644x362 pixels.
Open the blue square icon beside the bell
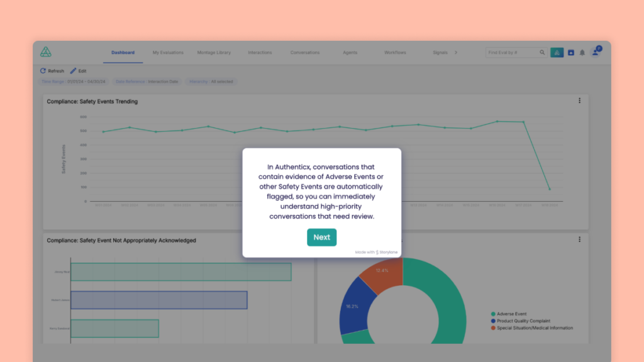pos(571,53)
